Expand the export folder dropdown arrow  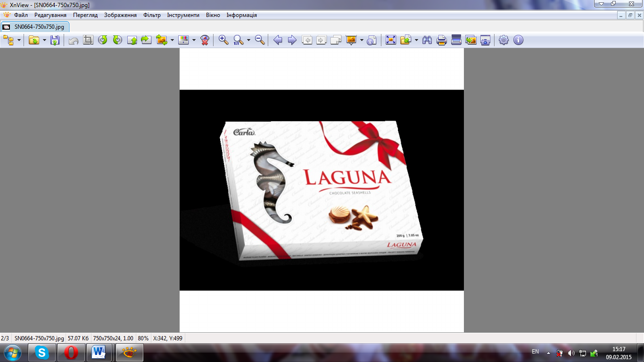coord(416,40)
